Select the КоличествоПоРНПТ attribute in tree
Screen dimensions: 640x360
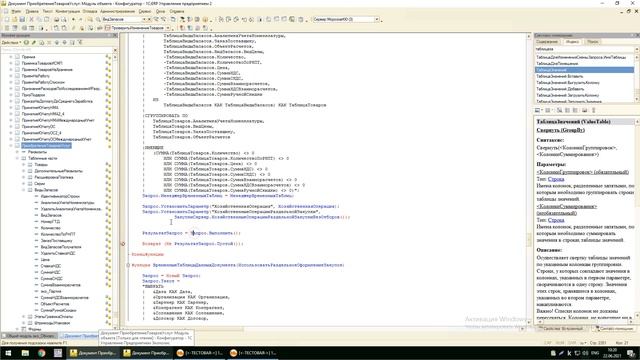click(x=58, y=234)
